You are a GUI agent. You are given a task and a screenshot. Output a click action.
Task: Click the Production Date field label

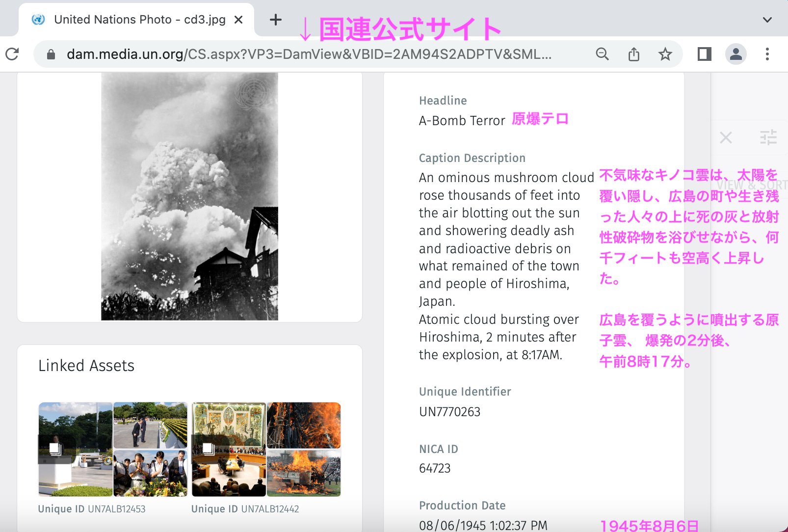coord(462,505)
